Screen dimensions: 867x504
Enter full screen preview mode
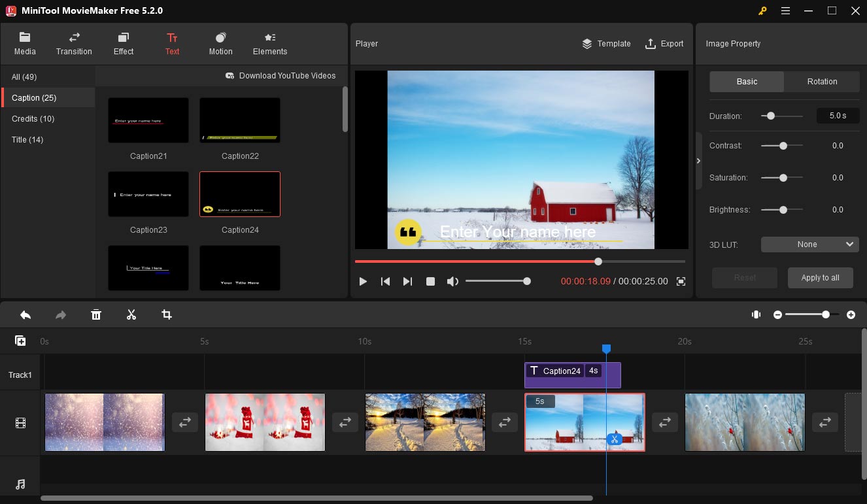click(x=681, y=281)
